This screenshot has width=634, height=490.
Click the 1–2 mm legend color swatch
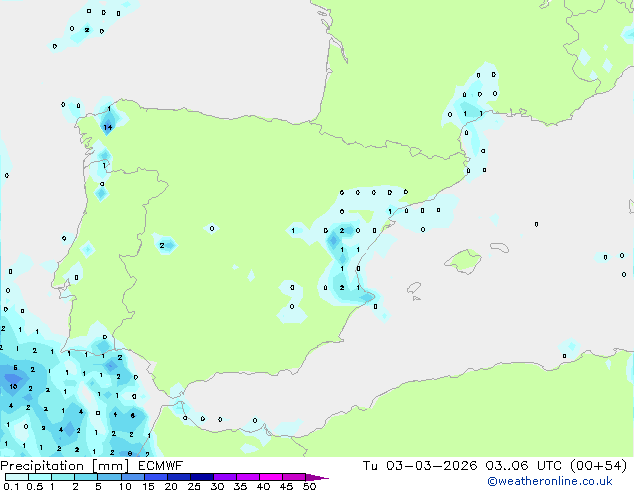click(63, 477)
